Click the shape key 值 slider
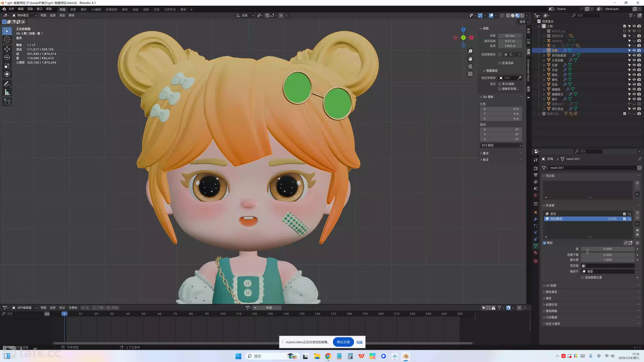This screenshot has width=644, height=362. [x=607, y=249]
